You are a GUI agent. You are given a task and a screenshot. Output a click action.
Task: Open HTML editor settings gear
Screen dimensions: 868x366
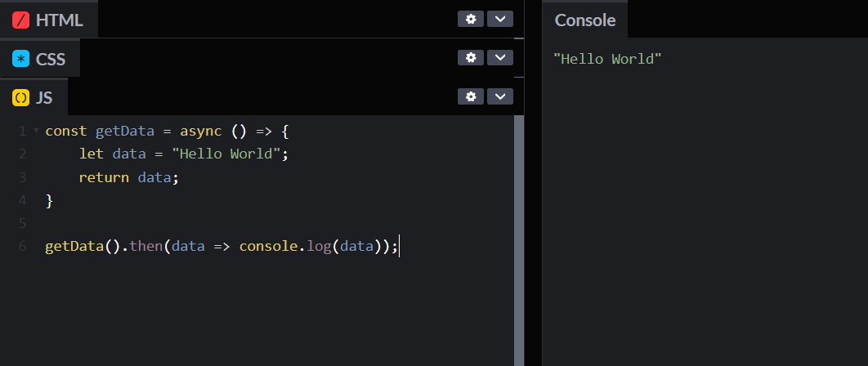(470, 19)
